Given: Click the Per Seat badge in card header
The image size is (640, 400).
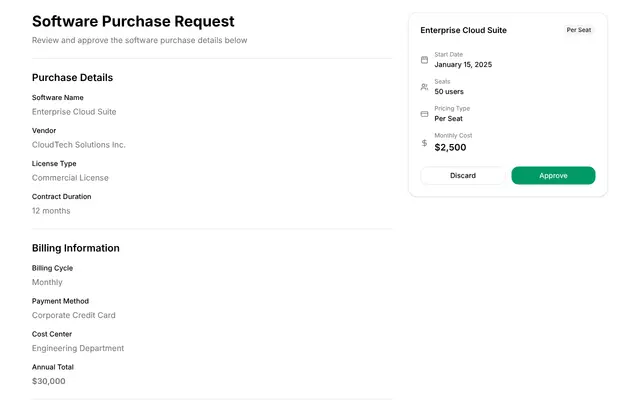Looking at the screenshot, I should tap(578, 30).
